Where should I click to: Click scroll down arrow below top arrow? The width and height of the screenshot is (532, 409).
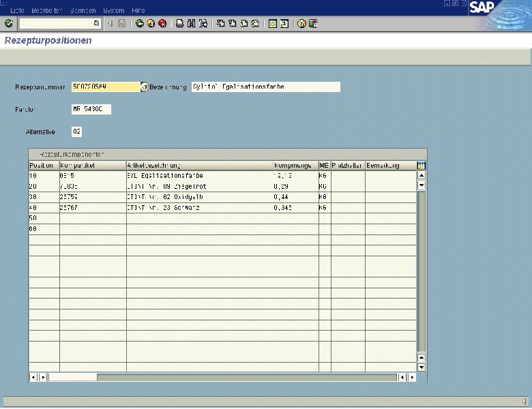point(422,185)
